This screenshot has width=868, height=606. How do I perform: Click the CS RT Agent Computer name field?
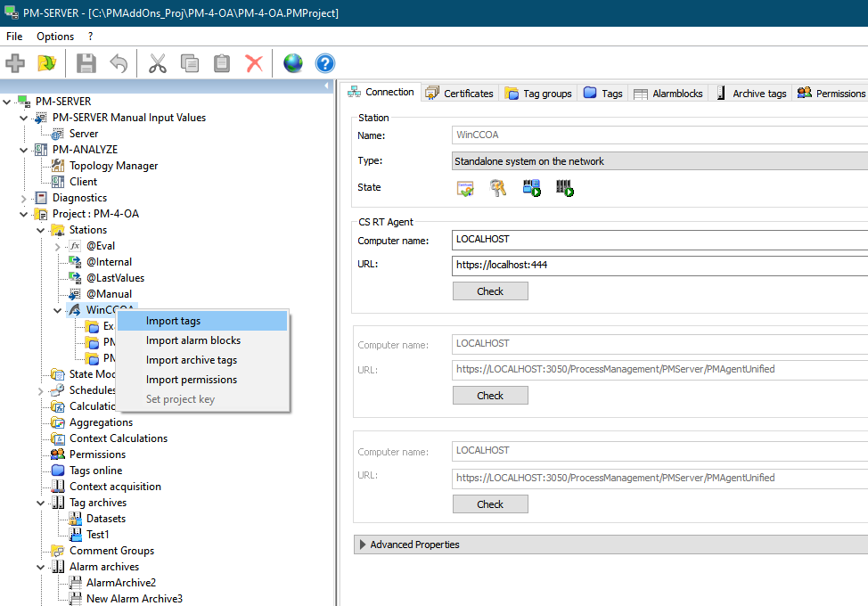[x=659, y=240]
